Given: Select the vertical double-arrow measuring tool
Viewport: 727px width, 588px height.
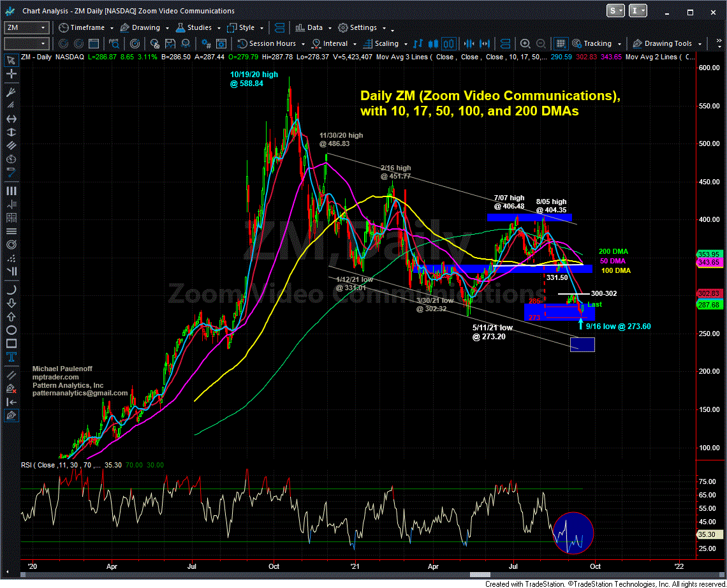Looking at the screenshot, I should [x=11, y=132].
